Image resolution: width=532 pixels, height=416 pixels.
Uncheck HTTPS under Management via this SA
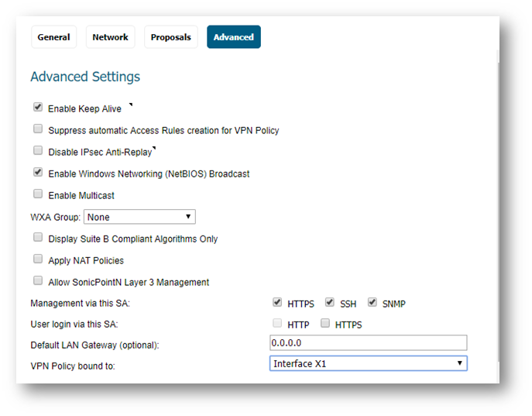pos(277,302)
